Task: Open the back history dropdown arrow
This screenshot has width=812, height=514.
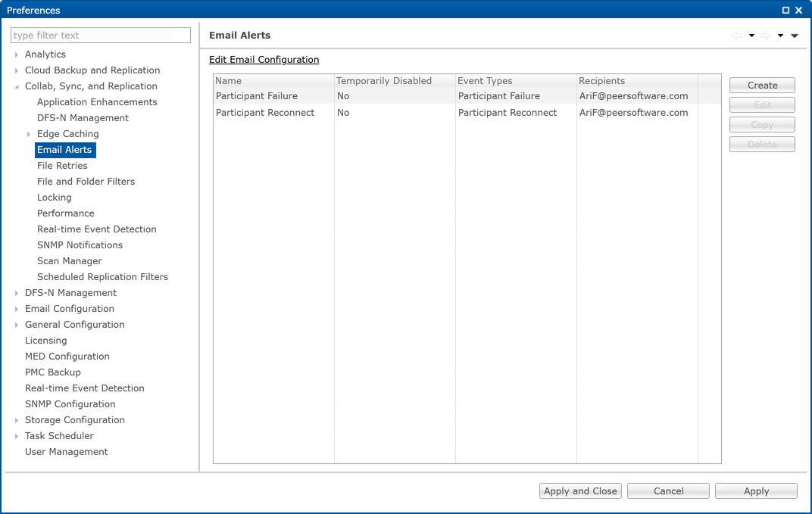Action: (751, 36)
